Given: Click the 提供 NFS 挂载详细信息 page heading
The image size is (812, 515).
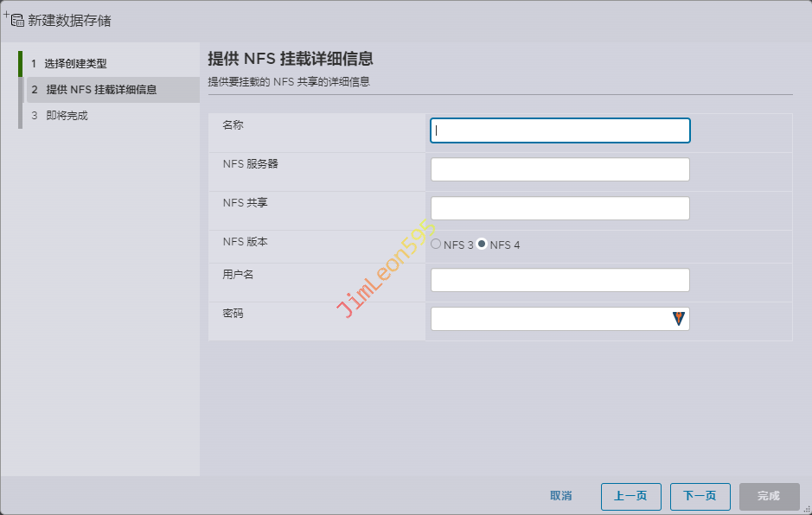Looking at the screenshot, I should coord(291,60).
